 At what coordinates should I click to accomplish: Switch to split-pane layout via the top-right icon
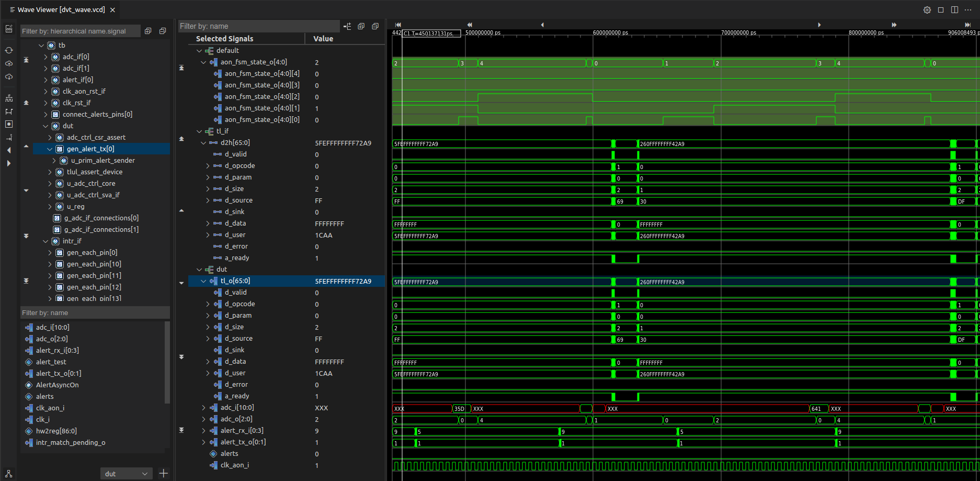coord(955,9)
